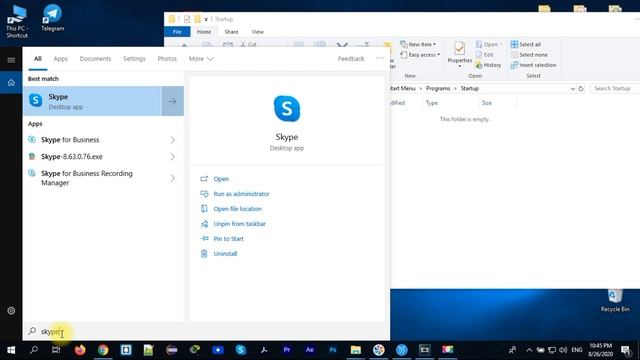The width and height of the screenshot is (640, 360).
Task: Click the large Skype logo in preview
Action: [x=287, y=109]
